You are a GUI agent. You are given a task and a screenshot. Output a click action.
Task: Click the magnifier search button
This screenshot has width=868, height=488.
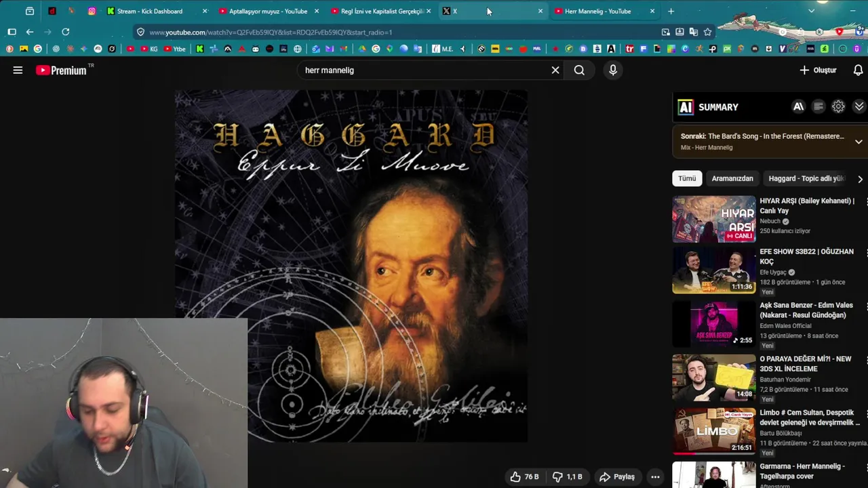tap(579, 70)
